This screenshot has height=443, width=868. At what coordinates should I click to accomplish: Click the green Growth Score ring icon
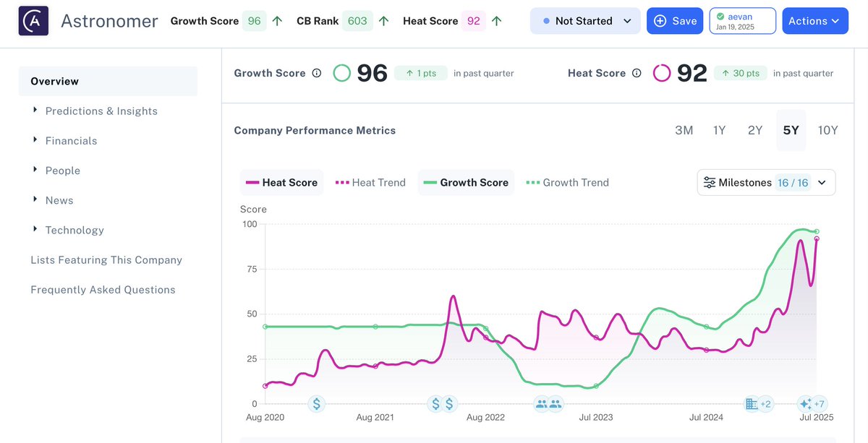pos(342,73)
